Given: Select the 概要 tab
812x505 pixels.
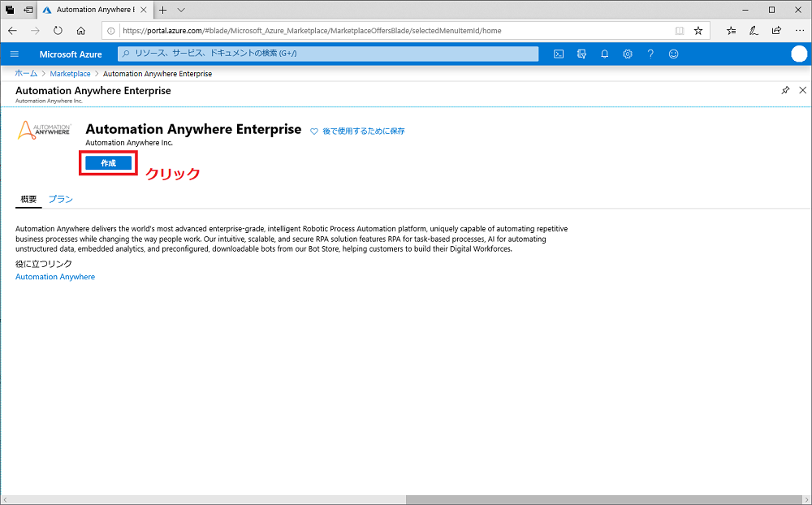Looking at the screenshot, I should click(x=28, y=200).
